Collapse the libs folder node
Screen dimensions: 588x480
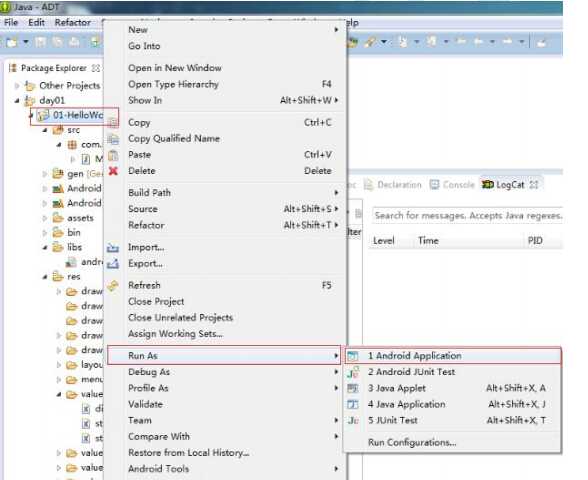click(45, 248)
